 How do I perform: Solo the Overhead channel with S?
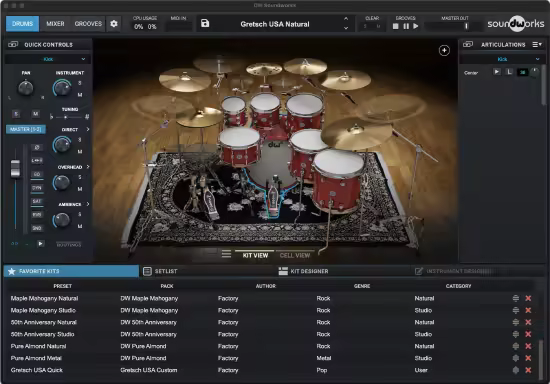pyautogui.click(x=80, y=177)
